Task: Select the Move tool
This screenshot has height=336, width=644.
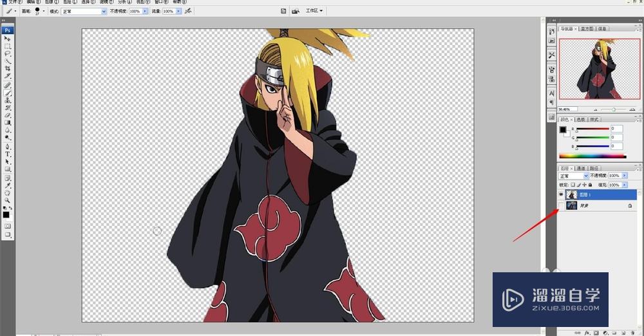Action: (x=8, y=39)
